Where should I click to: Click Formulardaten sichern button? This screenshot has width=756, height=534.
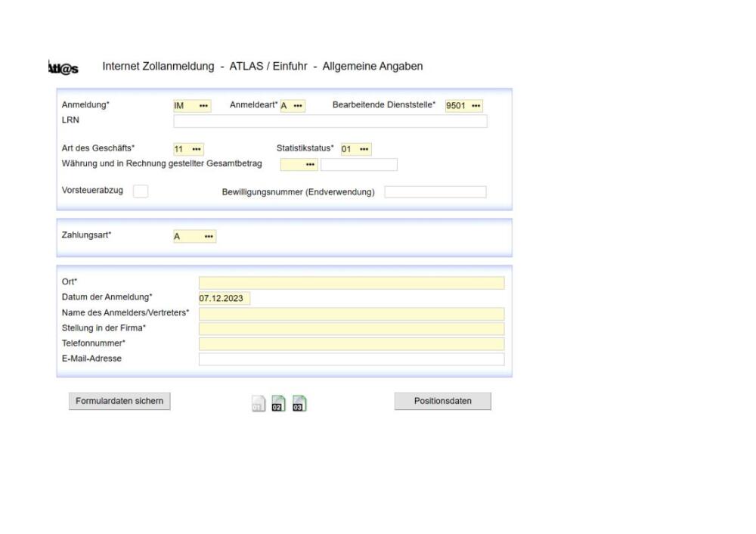click(119, 401)
